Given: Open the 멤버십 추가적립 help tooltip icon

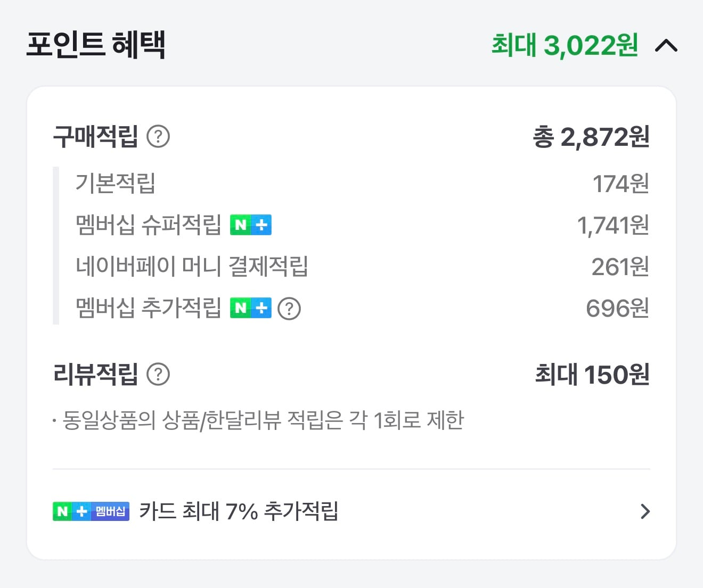Looking at the screenshot, I should point(290,308).
